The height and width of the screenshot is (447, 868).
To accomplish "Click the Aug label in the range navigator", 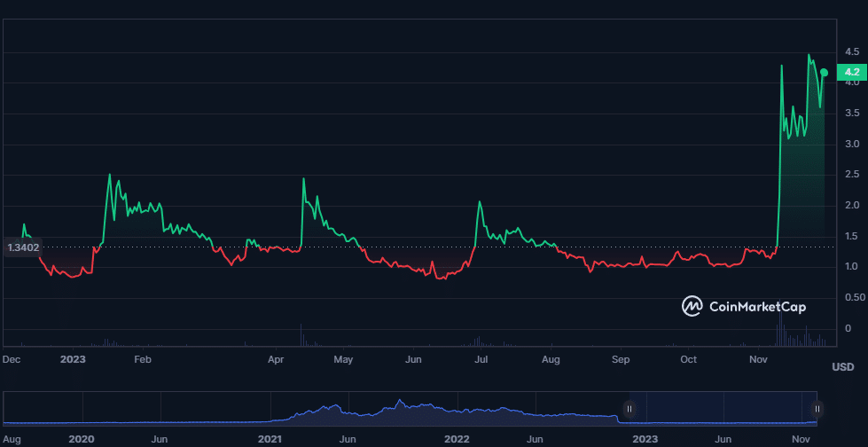I will click(x=12, y=439).
